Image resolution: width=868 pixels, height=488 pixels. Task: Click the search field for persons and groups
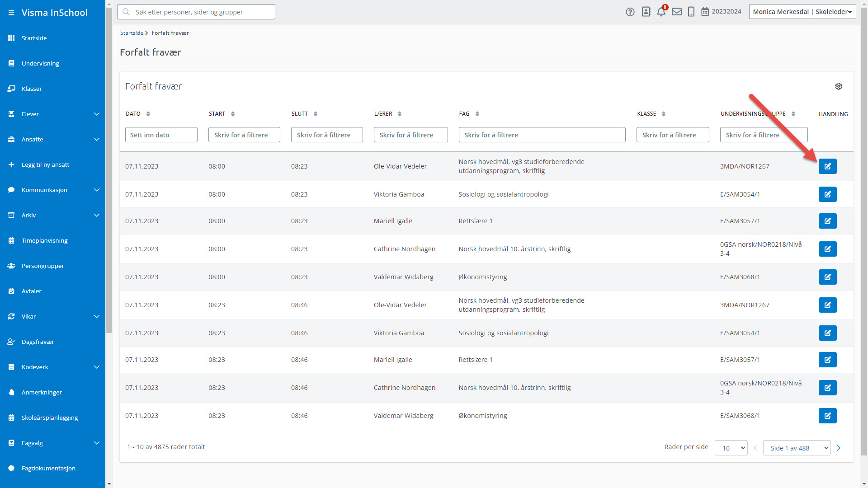[x=196, y=12]
